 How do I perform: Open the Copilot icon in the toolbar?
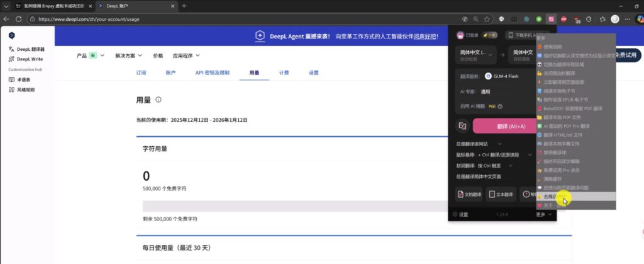point(640,18)
